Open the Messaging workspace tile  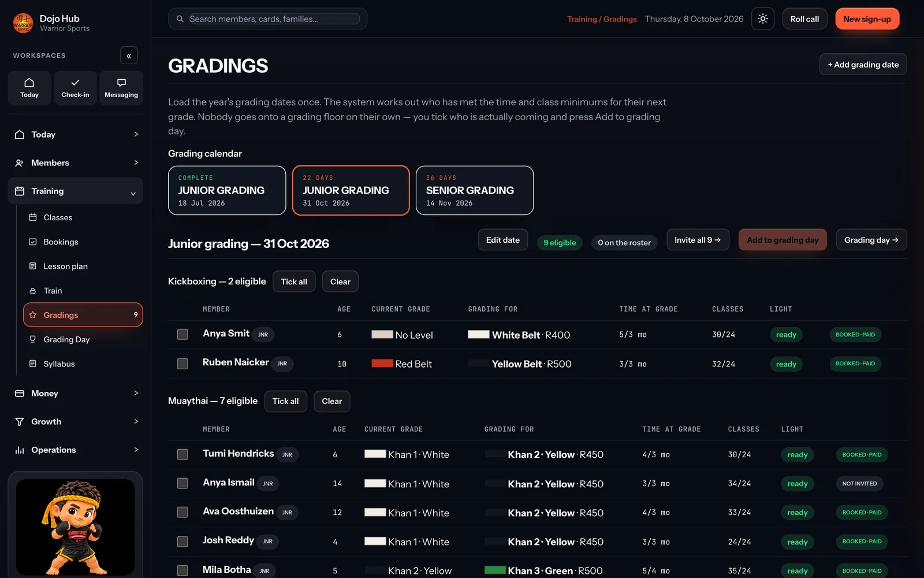pyautogui.click(x=121, y=88)
